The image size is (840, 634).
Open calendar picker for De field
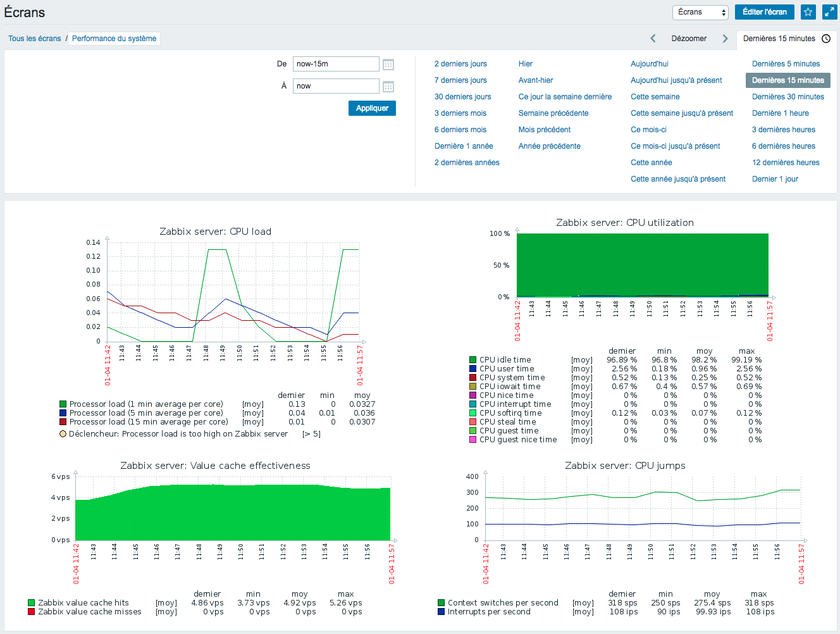click(x=388, y=65)
